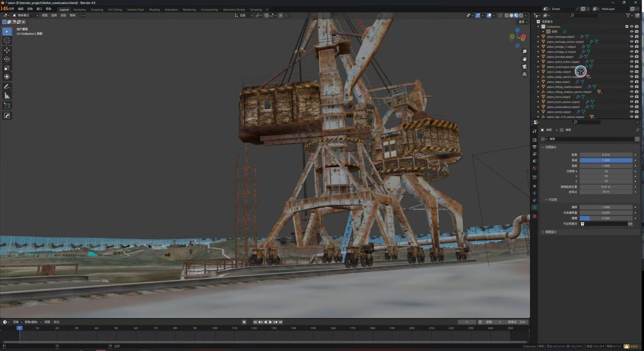The width and height of the screenshot is (644, 351).
Task: Toggle camera view in viewport
Action: 525,67
